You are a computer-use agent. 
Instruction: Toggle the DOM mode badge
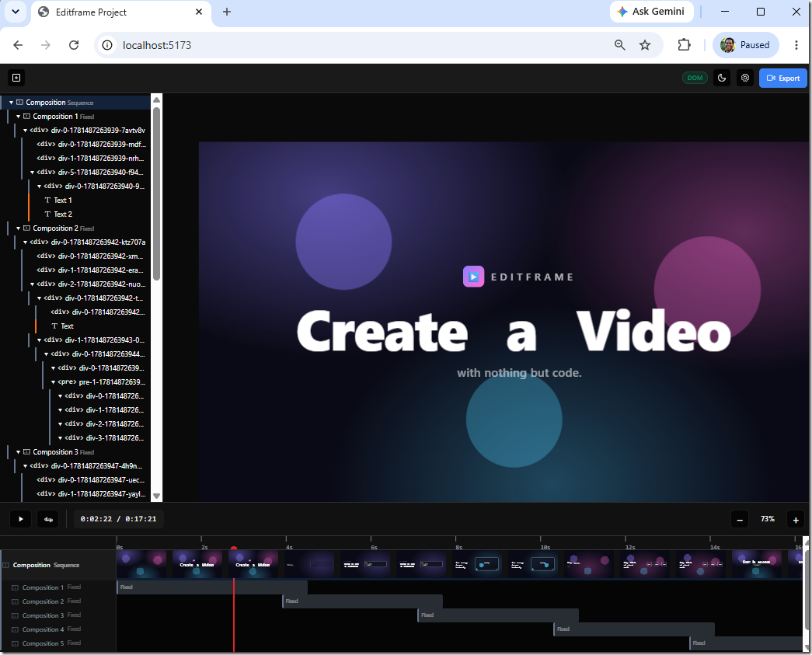(x=695, y=78)
